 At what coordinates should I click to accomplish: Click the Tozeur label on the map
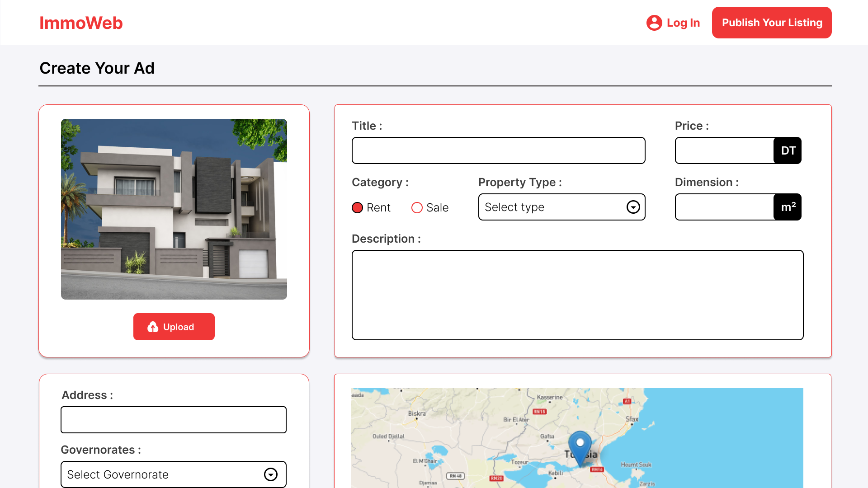[x=519, y=462]
